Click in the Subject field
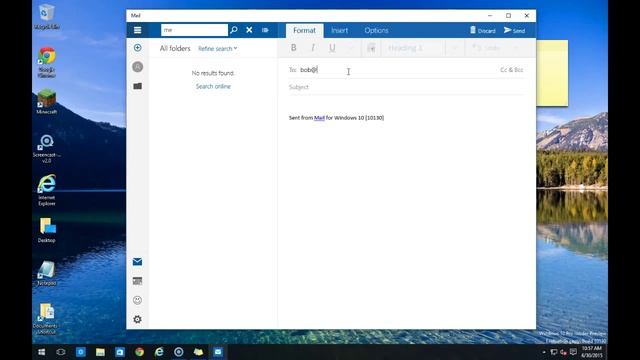Image resolution: width=640 pixels, height=360 pixels. click(x=406, y=87)
